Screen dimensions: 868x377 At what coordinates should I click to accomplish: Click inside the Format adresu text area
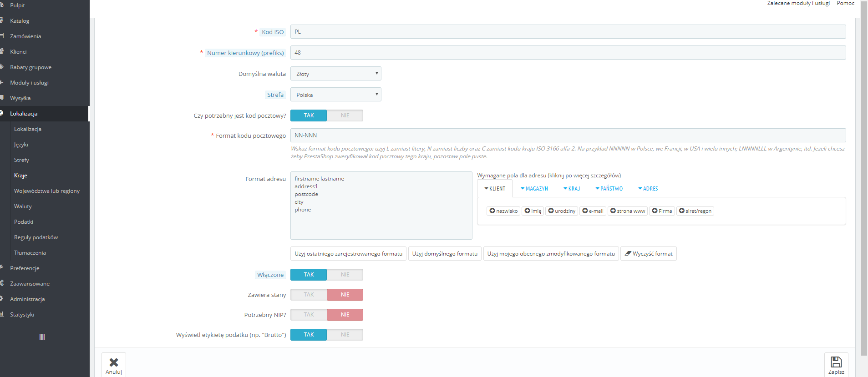pyautogui.click(x=381, y=206)
